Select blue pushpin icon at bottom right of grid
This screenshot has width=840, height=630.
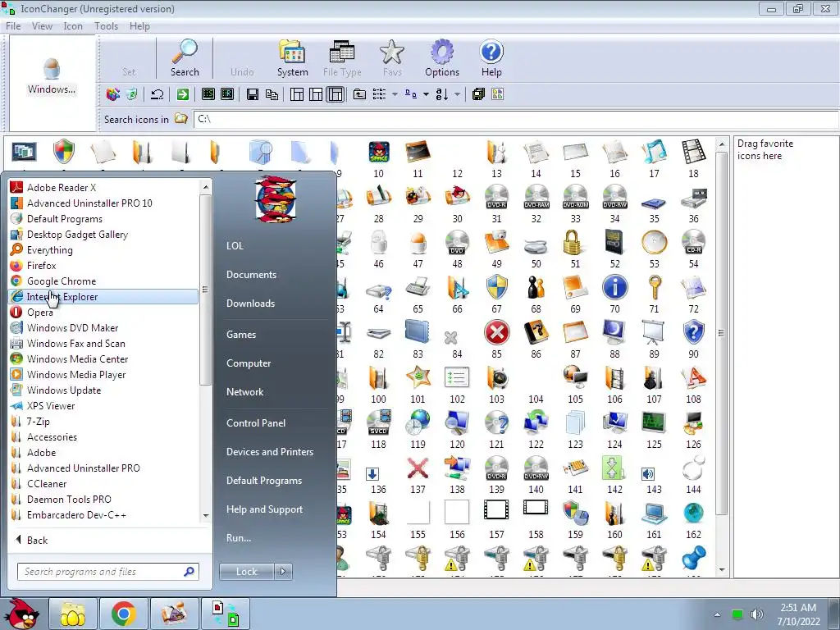click(x=694, y=558)
